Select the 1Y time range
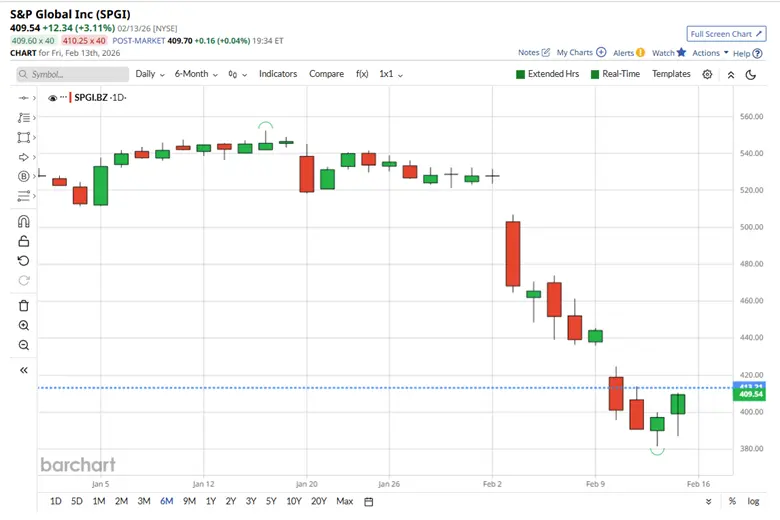Screen dimensions: 780x520 pyautogui.click(x=210, y=501)
